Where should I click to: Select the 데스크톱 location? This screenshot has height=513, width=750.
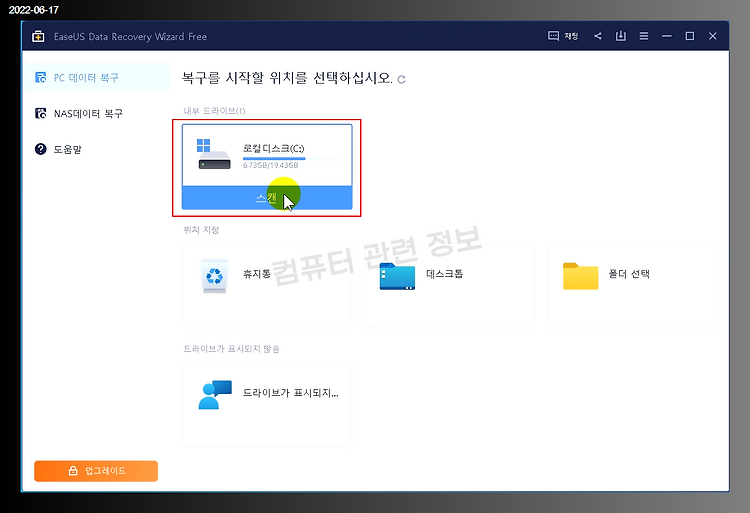[450, 285]
